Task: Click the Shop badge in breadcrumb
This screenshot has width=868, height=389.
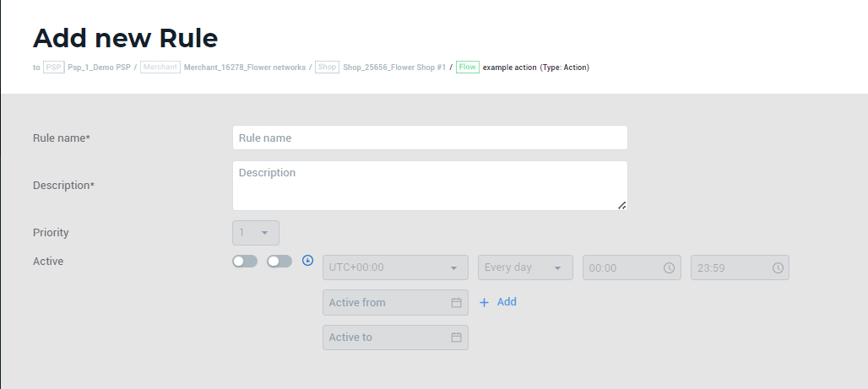Action: 327,68
